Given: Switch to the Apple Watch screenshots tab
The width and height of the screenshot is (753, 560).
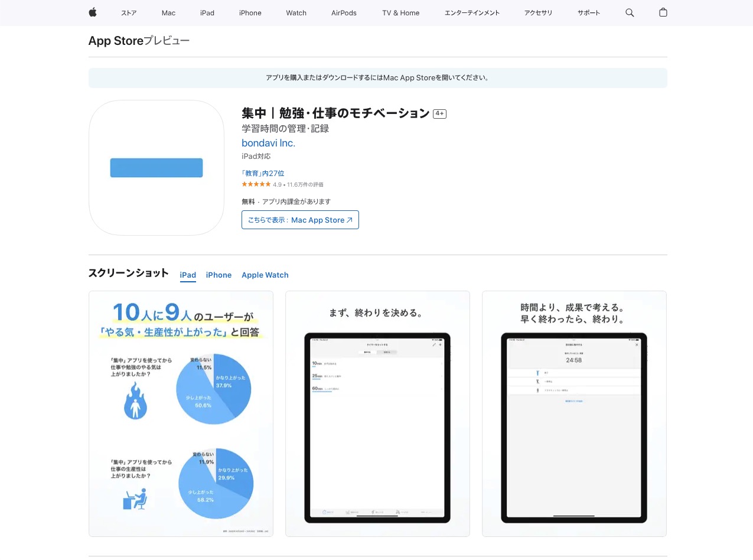Looking at the screenshot, I should [x=265, y=275].
